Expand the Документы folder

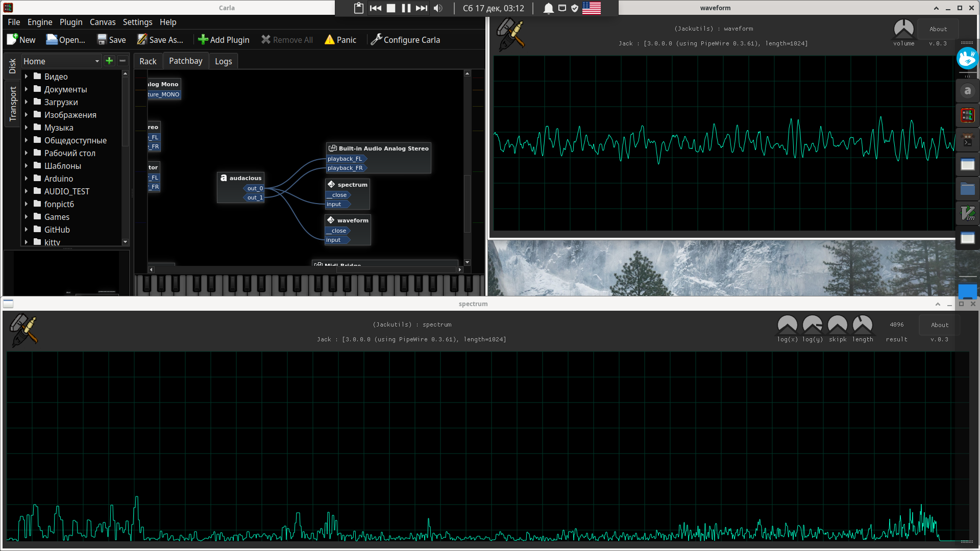[26, 89]
